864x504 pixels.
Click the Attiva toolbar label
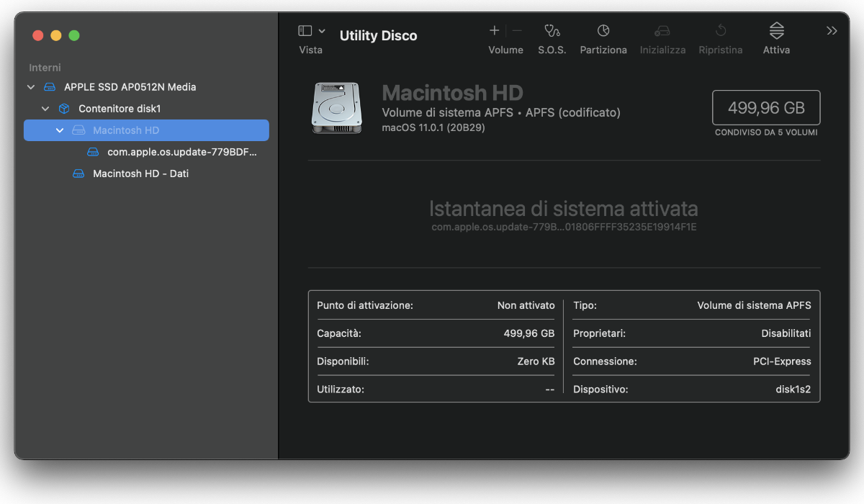click(777, 50)
